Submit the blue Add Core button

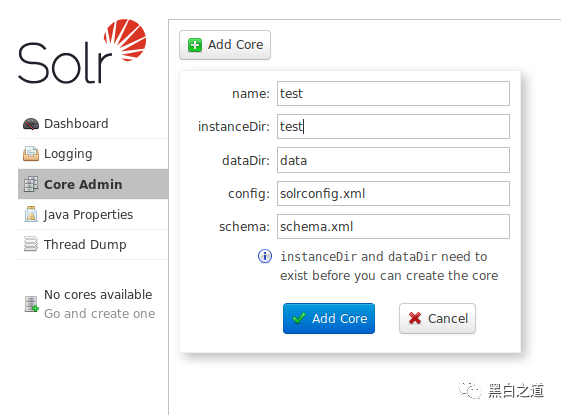click(x=329, y=318)
